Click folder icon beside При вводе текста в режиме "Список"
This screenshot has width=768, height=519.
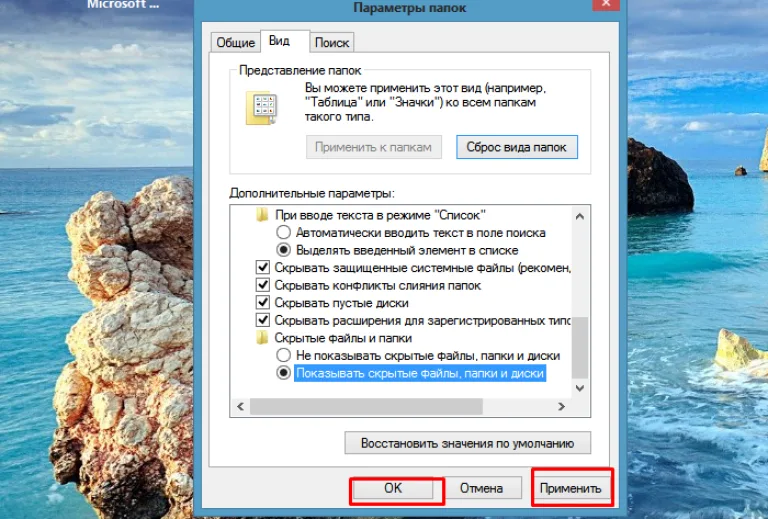click(263, 214)
